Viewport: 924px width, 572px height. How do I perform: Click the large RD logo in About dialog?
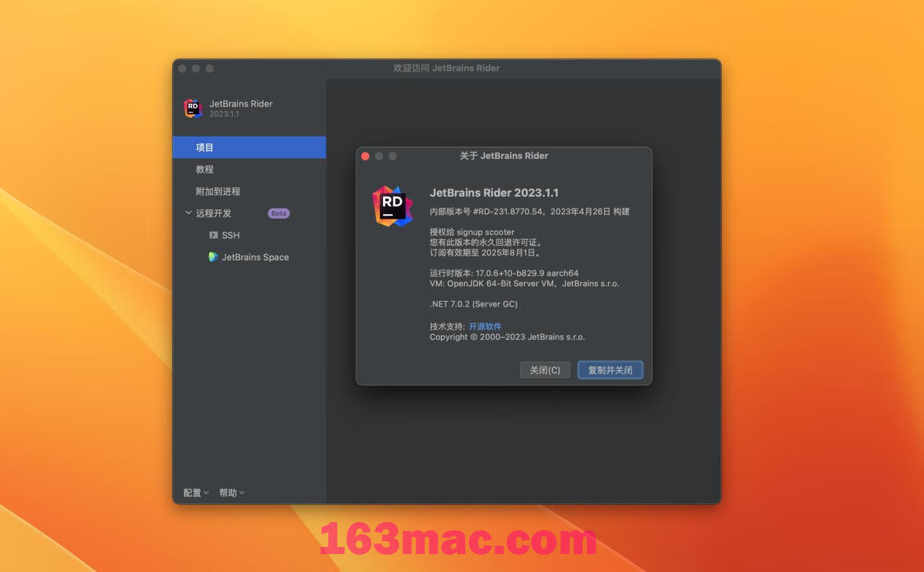coord(393,206)
